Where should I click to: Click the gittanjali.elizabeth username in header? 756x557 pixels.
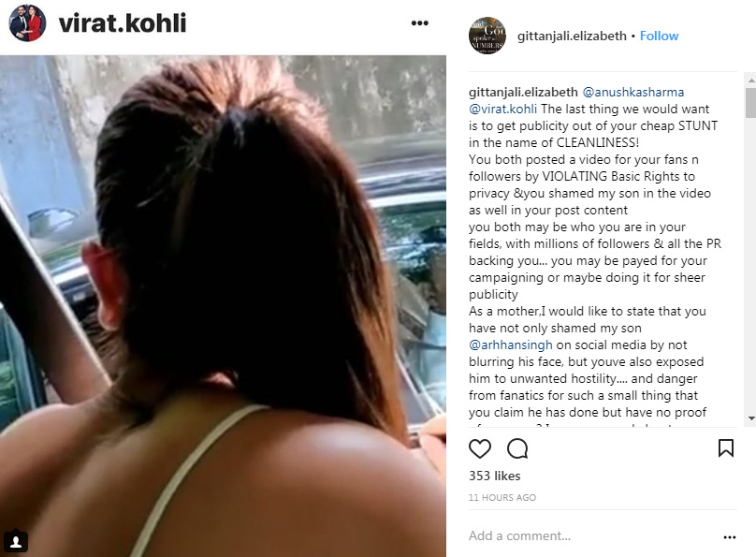(x=572, y=37)
